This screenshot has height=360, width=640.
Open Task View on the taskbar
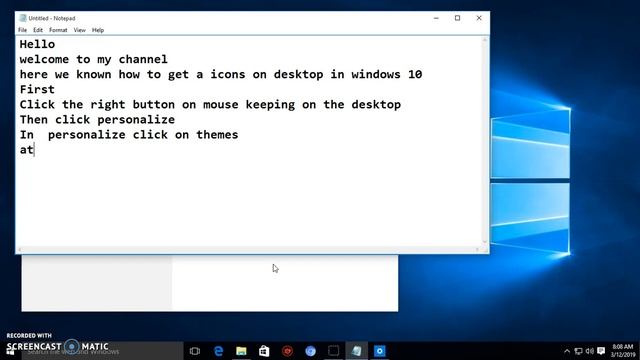[195, 351]
